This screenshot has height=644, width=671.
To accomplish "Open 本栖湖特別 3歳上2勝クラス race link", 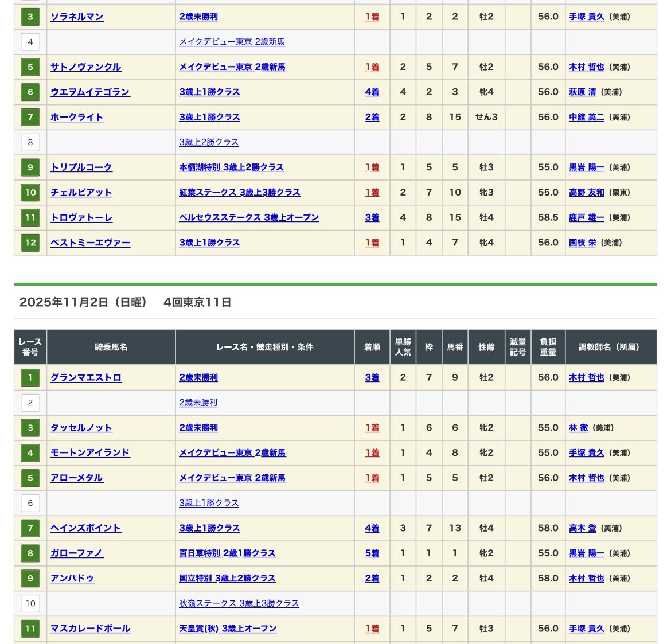I will point(231,167).
